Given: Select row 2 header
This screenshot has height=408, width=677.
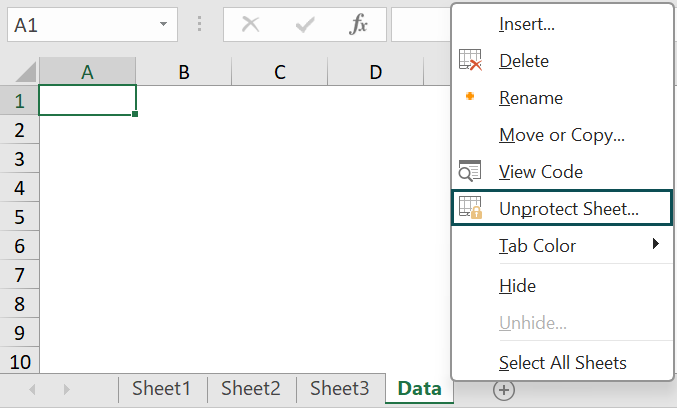Looking at the screenshot, I should tap(19, 130).
